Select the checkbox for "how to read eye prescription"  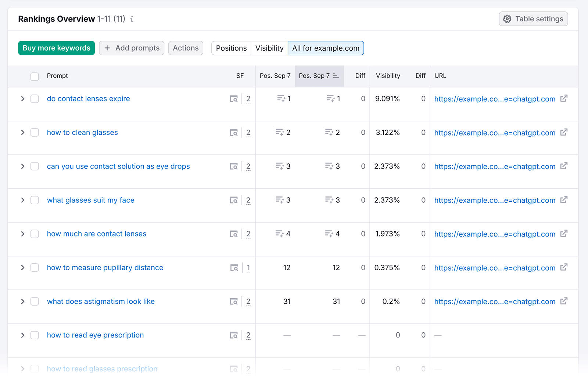(x=35, y=335)
